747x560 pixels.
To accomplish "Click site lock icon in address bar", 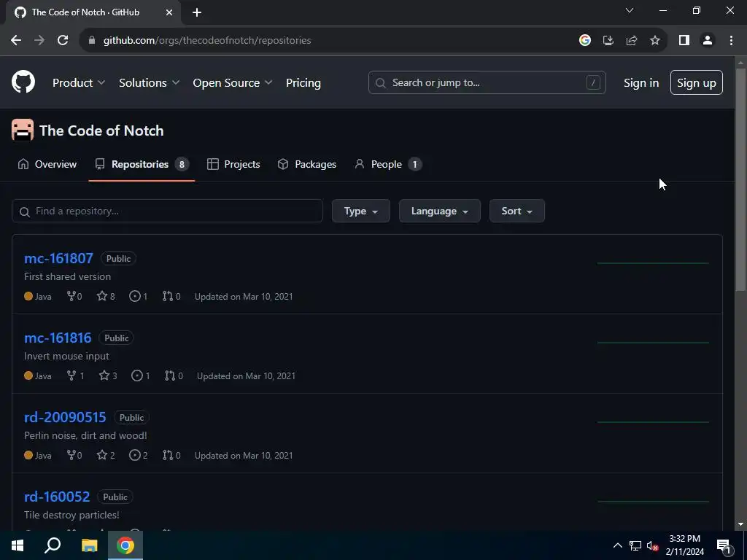I will click(92, 41).
